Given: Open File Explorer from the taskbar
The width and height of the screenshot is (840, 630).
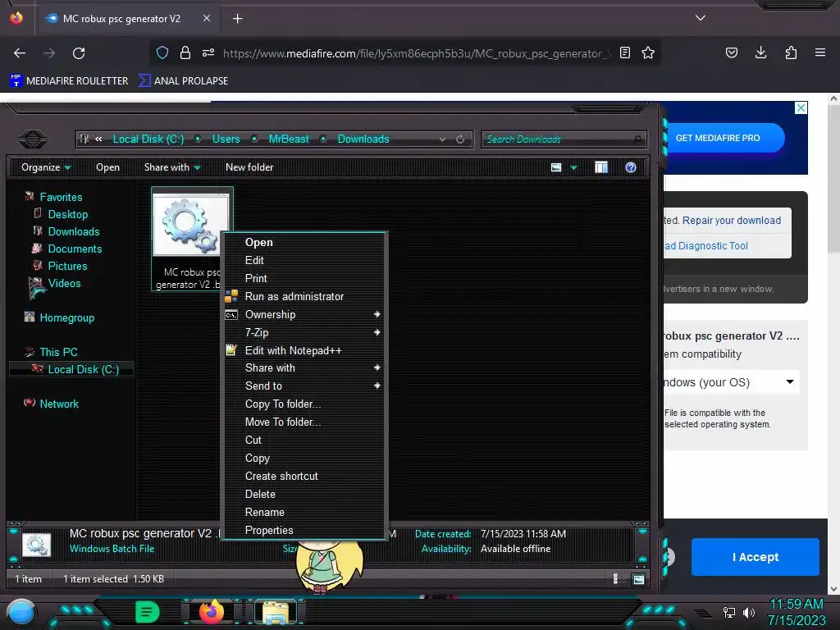Looking at the screenshot, I should (276, 612).
